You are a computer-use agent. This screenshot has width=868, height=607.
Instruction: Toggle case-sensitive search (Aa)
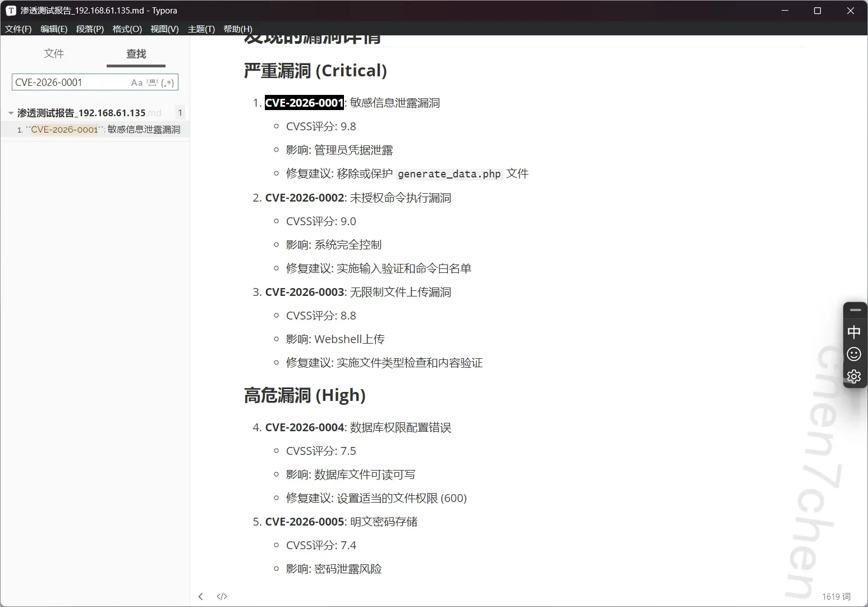coord(137,83)
